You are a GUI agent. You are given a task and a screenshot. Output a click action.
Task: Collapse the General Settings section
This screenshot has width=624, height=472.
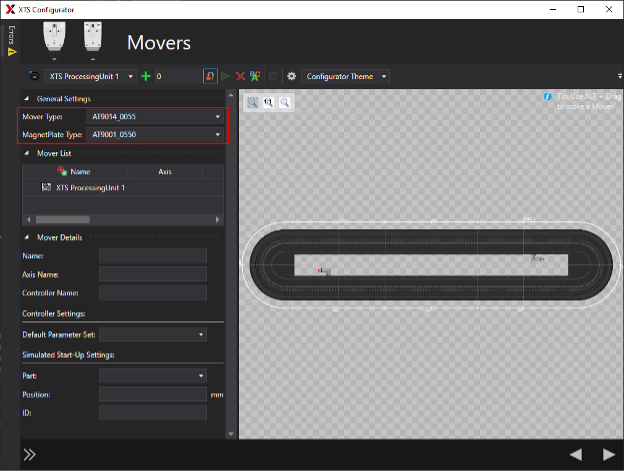pos(27,98)
